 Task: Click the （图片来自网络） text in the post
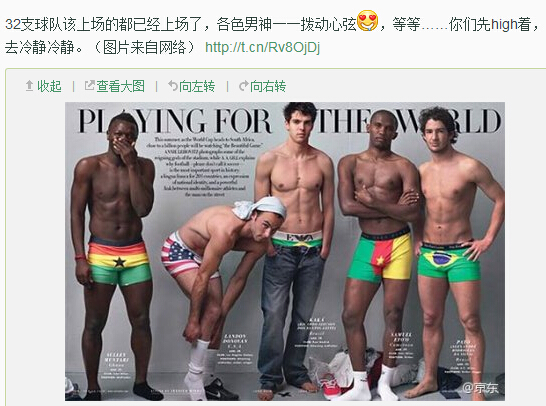(145, 47)
